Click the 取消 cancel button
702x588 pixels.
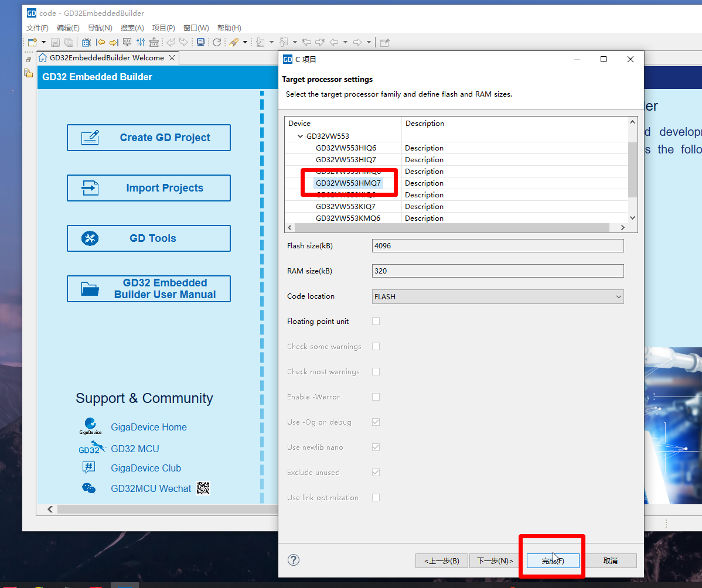[x=611, y=560]
